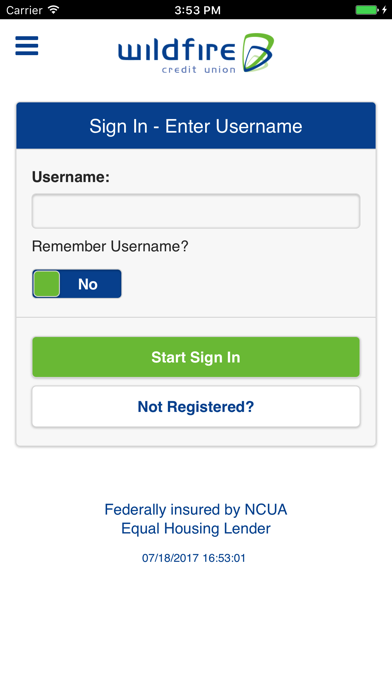Tap the 'Remember Username?' label text
This screenshot has width=392, height=696.
coord(110,246)
